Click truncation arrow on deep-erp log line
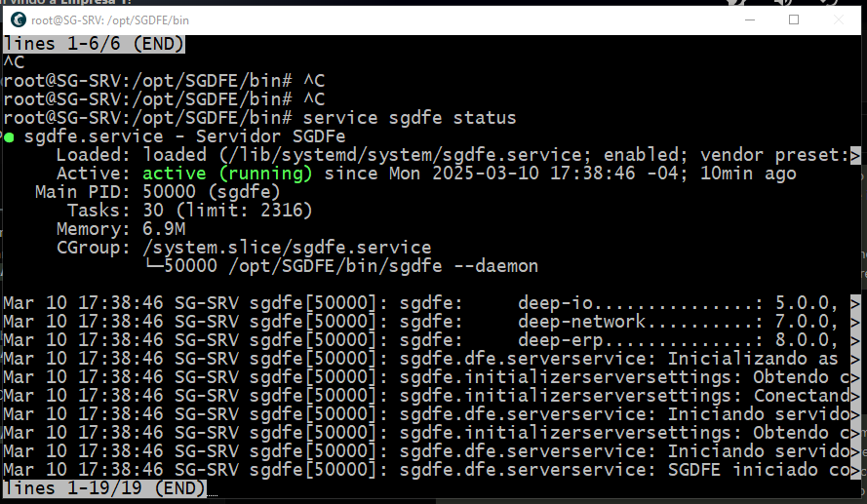 (855, 339)
